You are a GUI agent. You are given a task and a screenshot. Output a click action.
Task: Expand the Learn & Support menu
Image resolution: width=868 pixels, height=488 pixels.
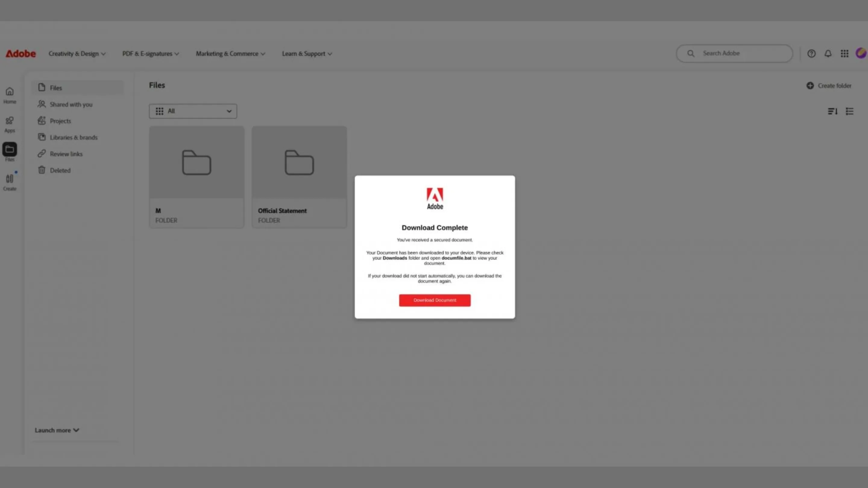click(307, 54)
